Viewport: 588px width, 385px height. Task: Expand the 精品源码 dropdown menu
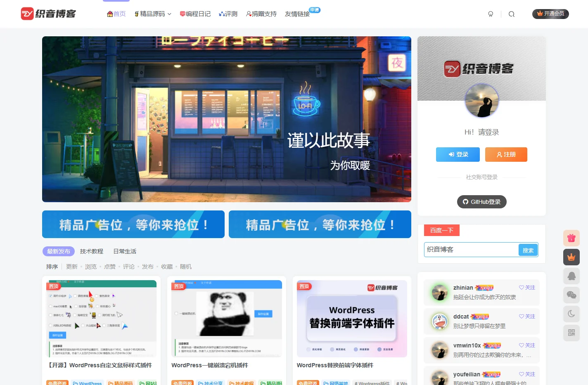(x=153, y=14)
